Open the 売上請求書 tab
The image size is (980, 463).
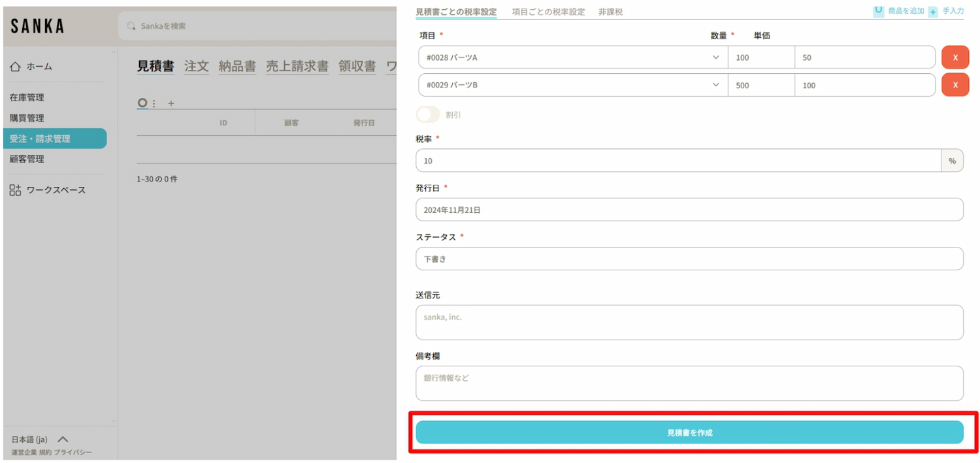pos(297,66)
